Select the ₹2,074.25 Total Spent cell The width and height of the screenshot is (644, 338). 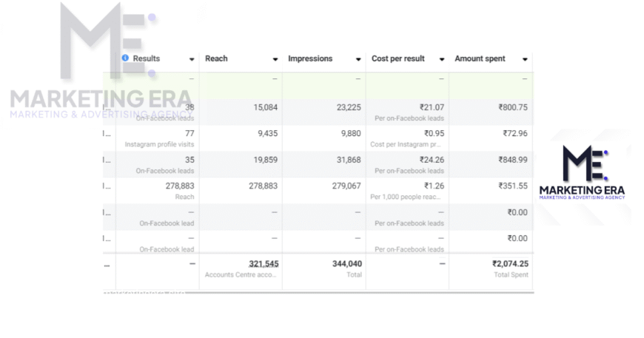[510, 264]
